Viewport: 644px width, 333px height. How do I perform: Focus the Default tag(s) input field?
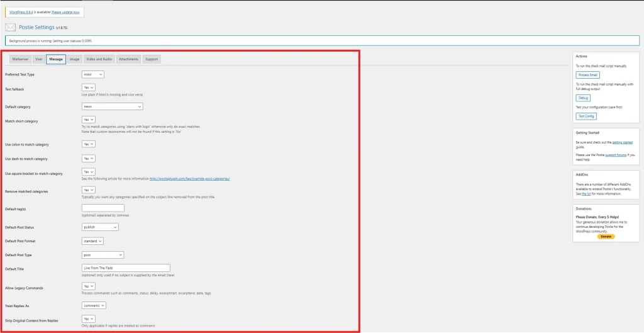coord(103,208)
